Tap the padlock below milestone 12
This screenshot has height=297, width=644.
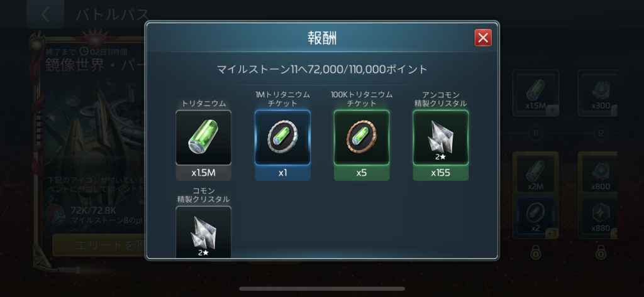[x=601, y=252]
